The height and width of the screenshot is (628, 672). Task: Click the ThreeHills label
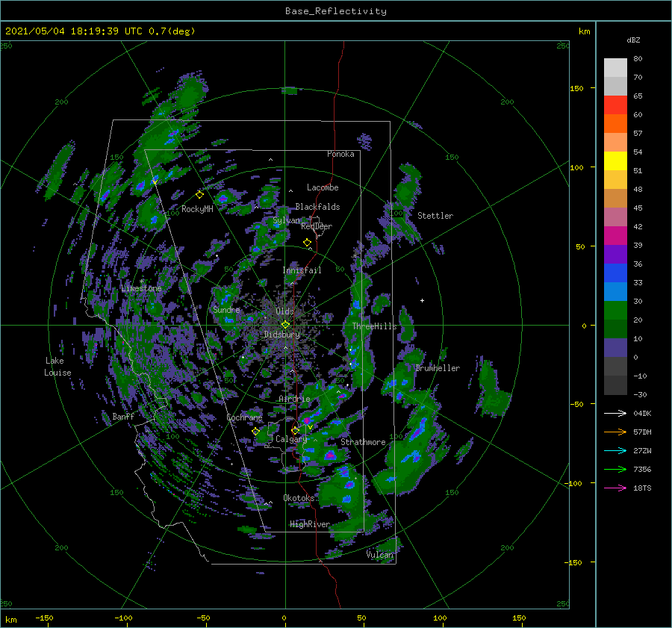click(x=375, y=326)
